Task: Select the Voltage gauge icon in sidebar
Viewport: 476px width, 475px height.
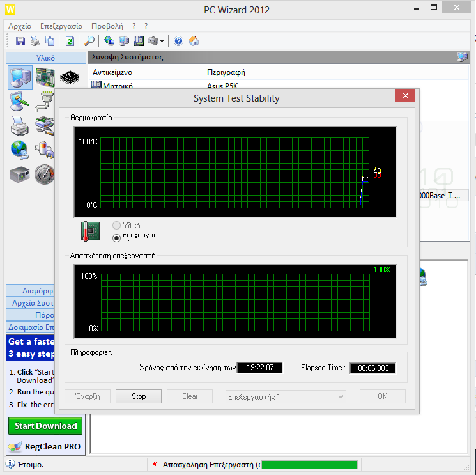Action: [x=44, y=175]
